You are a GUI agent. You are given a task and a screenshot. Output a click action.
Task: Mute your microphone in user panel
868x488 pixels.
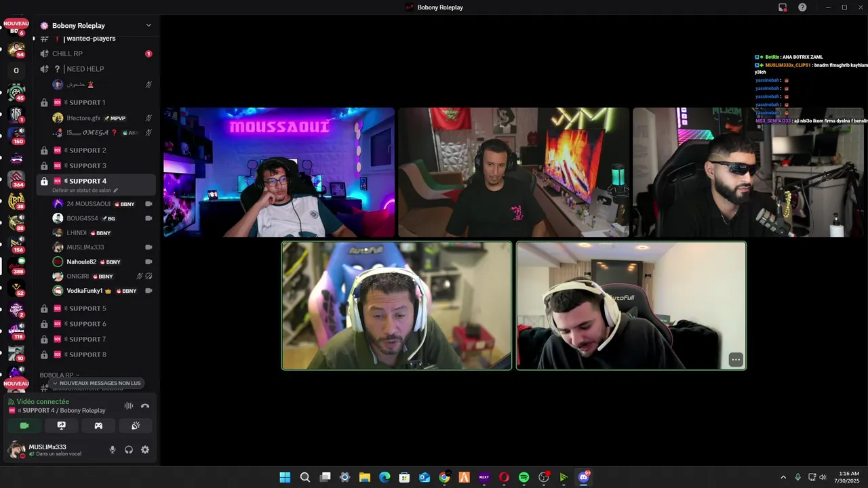click(x=113, y=449)
